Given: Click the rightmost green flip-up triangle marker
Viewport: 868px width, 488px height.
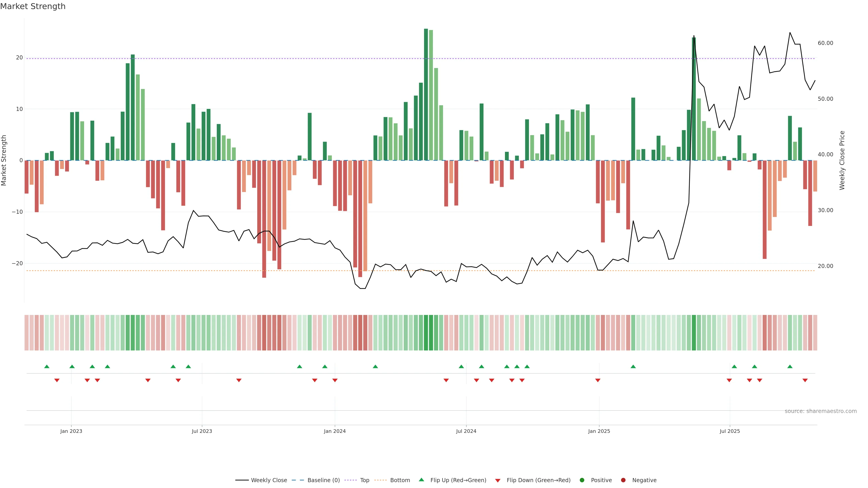Looking at the screenshot, I should [790, 366].
